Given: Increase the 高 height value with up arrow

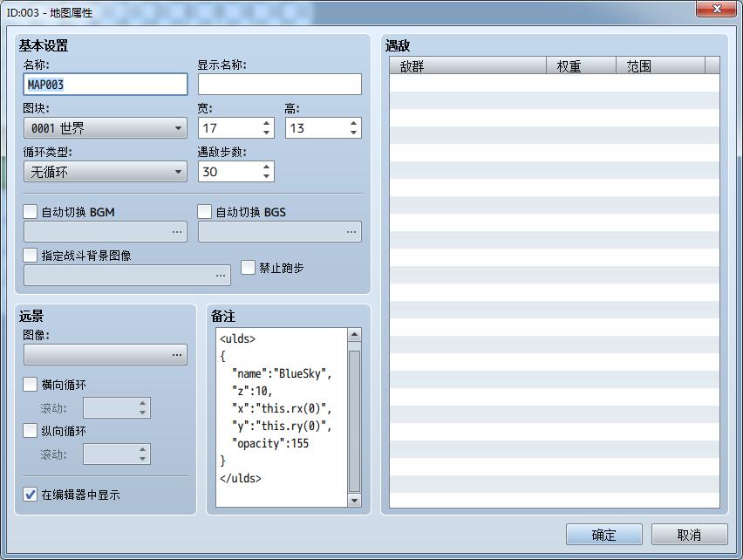Looking at the screenshot, I should click(x=353, y=123).
